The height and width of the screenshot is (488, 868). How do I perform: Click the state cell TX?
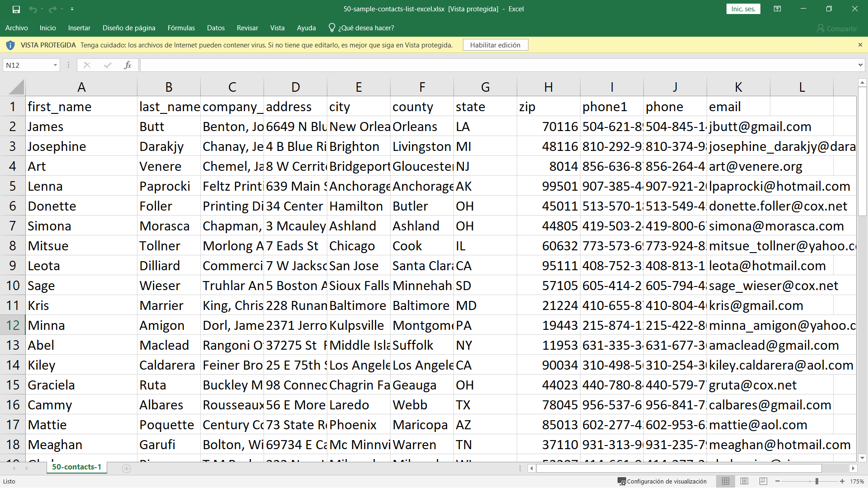pos(485,405)
